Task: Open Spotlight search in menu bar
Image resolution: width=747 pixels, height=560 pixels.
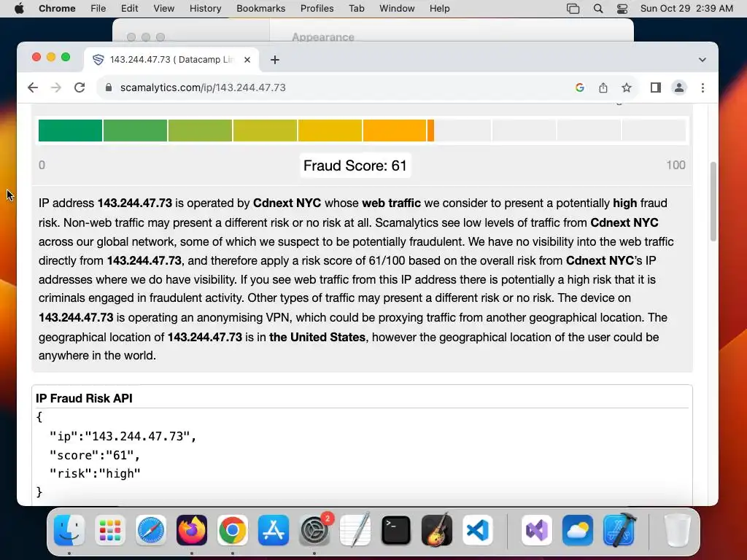Action: [598, 9]
